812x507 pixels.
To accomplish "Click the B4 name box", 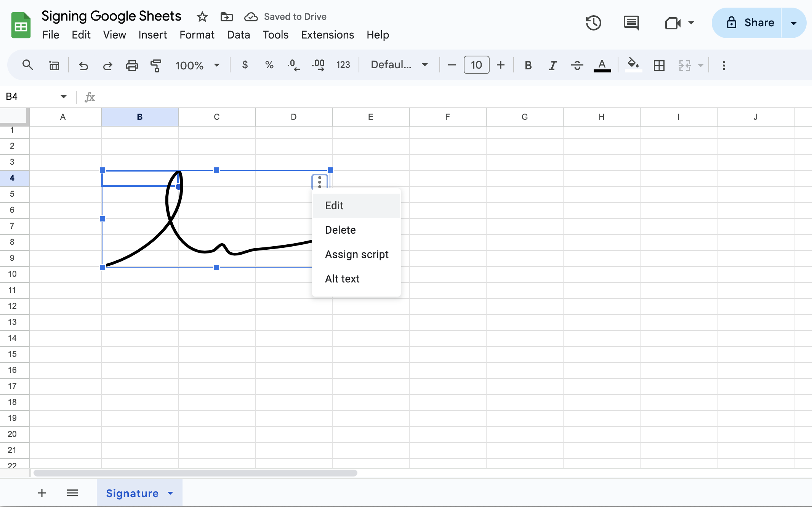I will click(30, 97).
